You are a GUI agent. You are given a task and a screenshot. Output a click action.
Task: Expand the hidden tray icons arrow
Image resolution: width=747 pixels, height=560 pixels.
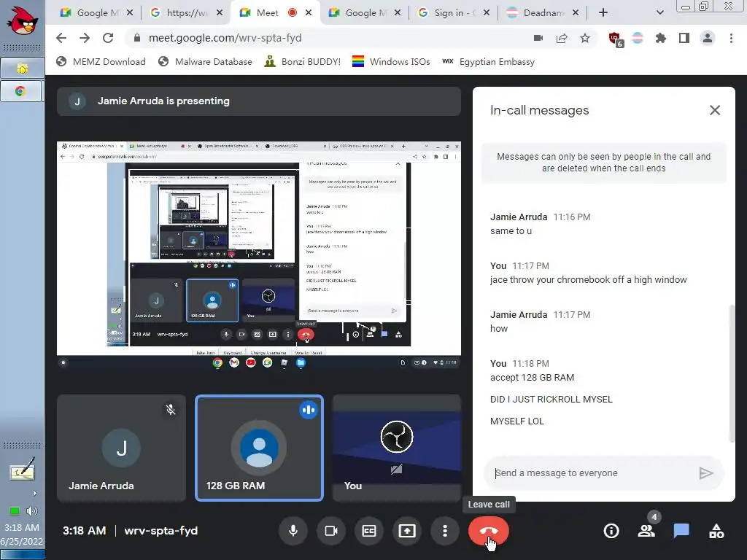(x=34, y=494)
